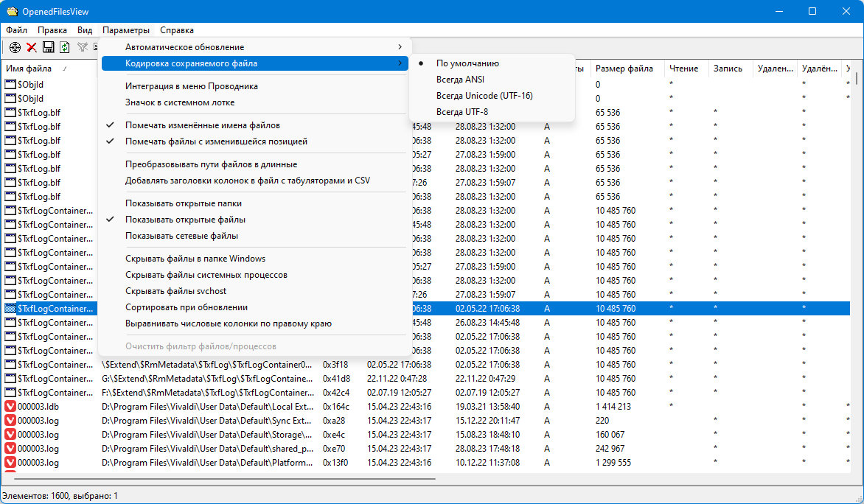
Task: Open the Вид menu
Action: pos(84,30)
